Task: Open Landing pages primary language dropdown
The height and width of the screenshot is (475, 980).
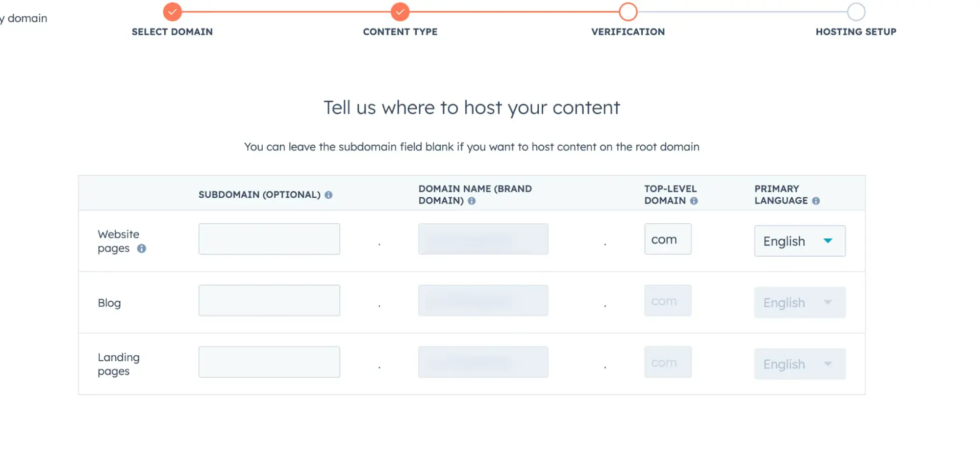Action: point(800,364)
